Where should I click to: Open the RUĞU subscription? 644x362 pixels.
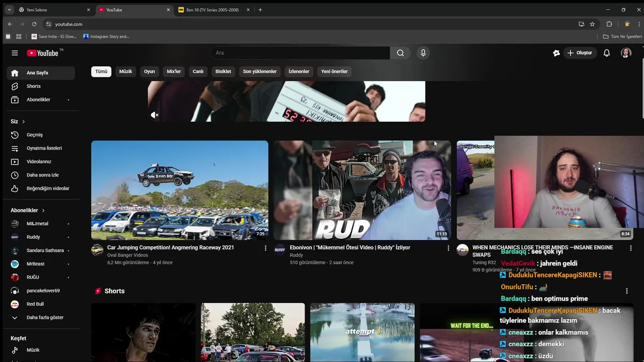(x=41, y=277)
